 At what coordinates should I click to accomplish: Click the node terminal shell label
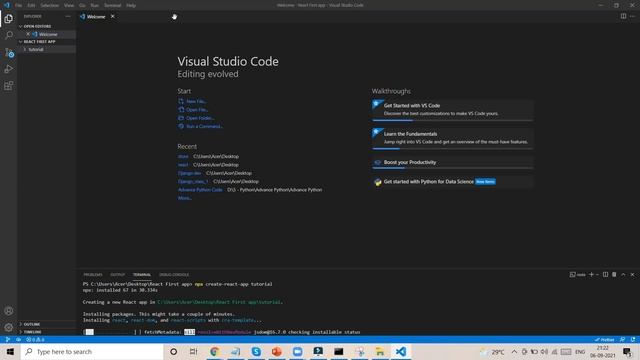pos(578,275)
